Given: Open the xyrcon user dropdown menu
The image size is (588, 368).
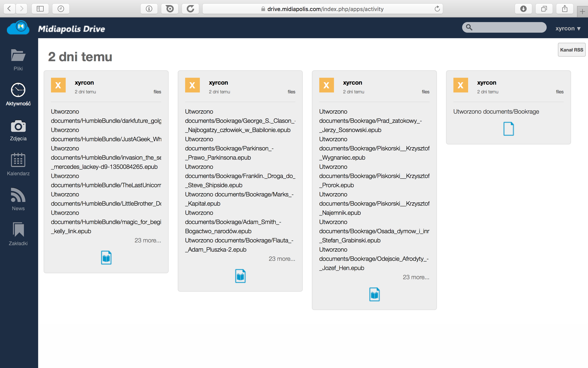Looking at the screenshot, I should pyautogui.click(x=568, y=28).
